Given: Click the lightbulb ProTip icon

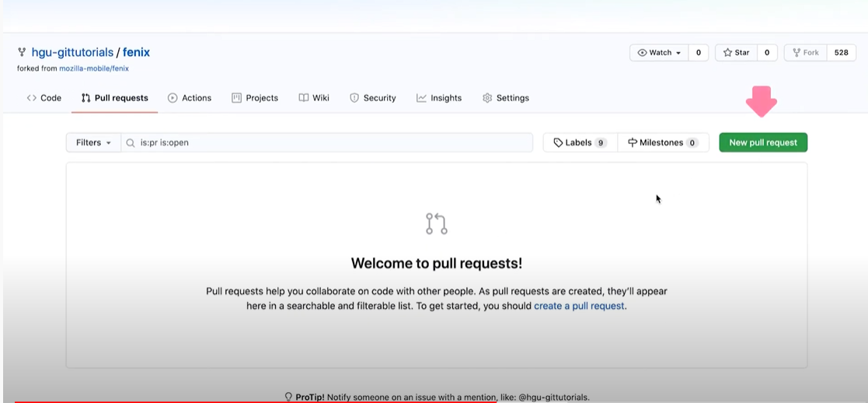Looking at the screenshot, I should tap(288, 397).
